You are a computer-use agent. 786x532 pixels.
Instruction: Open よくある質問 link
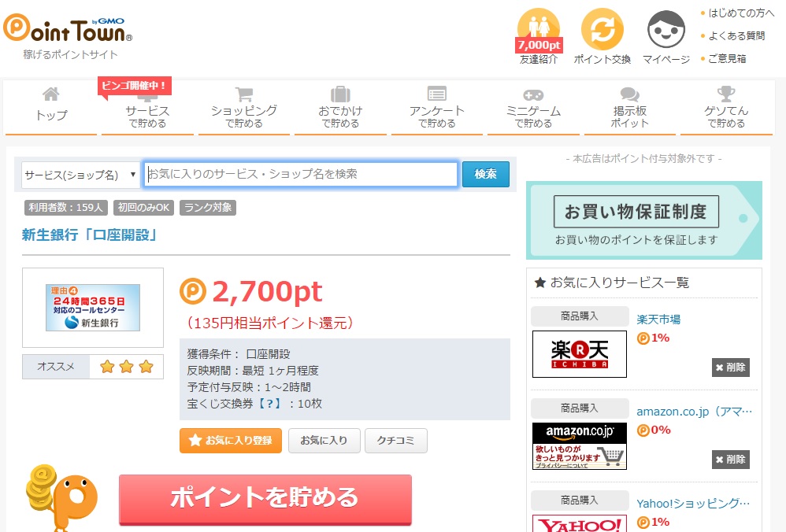pyautogui.click(x=736, y=35)
